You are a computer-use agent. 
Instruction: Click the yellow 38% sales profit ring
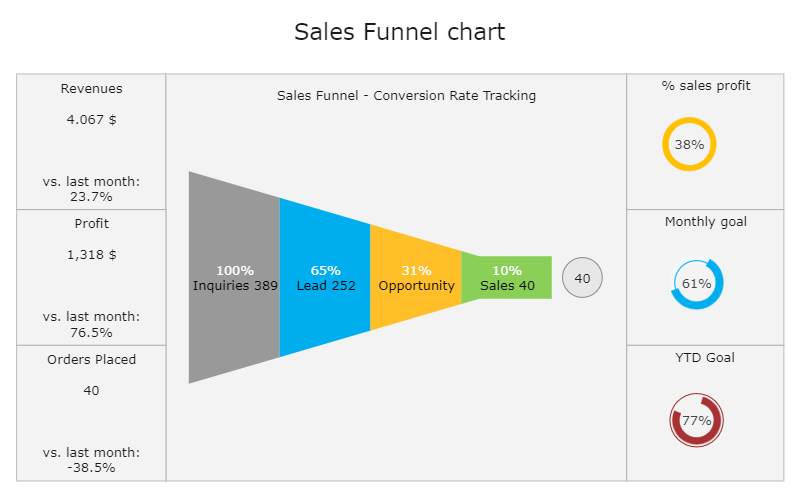point(689,144)
